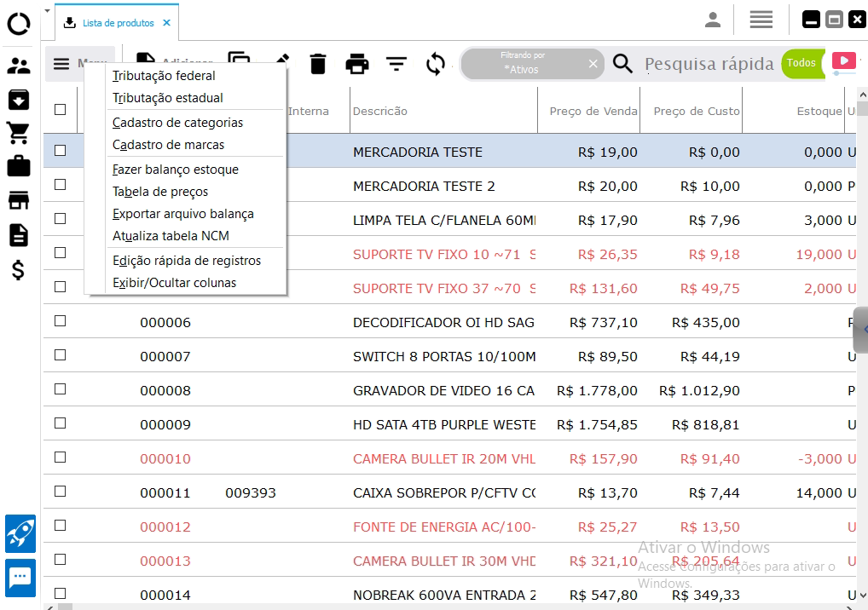Remove the '*Ativos' filter with its X
Image resolution: width=868 pixels, height=610 pixels.
point(593,64)
